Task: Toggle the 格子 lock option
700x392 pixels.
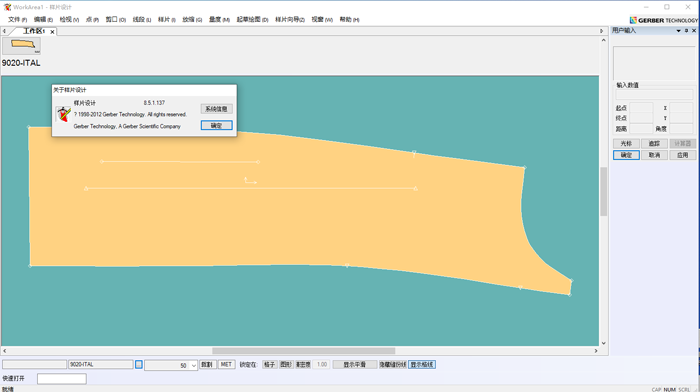Action: 269,365
